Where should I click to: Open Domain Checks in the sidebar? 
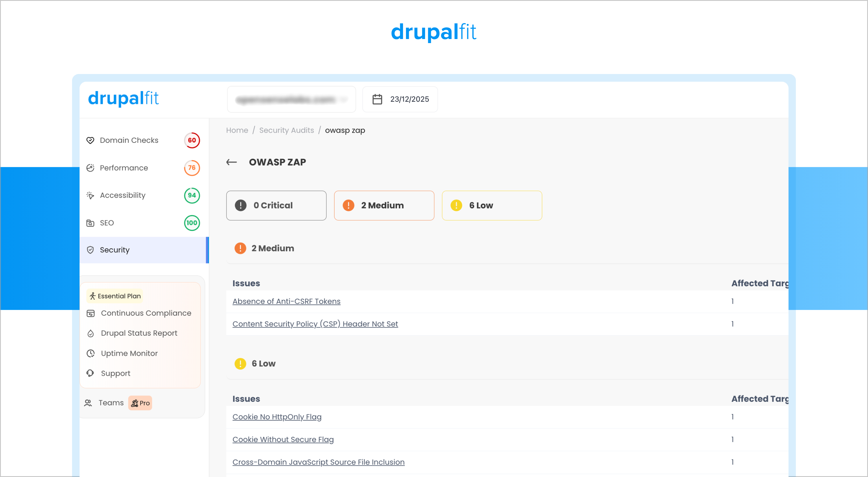(144, 140)
